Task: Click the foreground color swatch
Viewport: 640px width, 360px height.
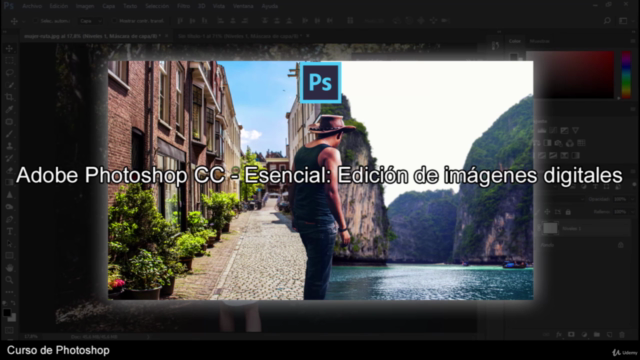Action: (7, 313)
